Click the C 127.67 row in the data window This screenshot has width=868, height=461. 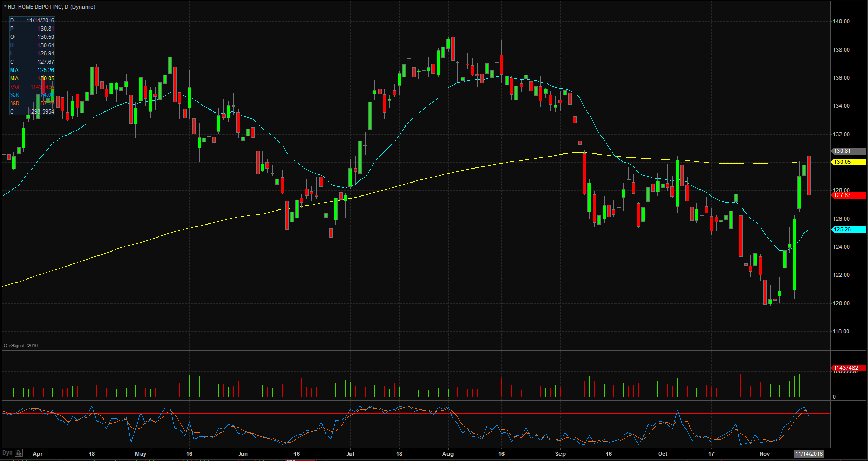32,62
